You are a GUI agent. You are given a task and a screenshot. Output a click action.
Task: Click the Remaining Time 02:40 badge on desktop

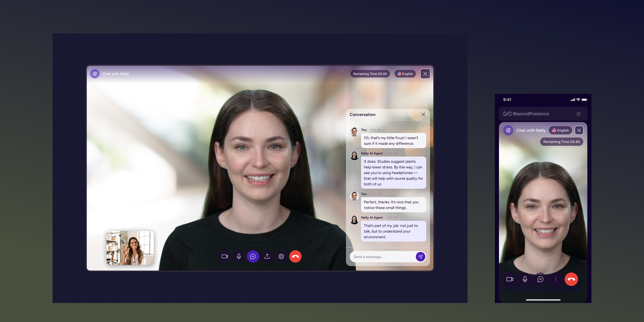tap(370, 74)
